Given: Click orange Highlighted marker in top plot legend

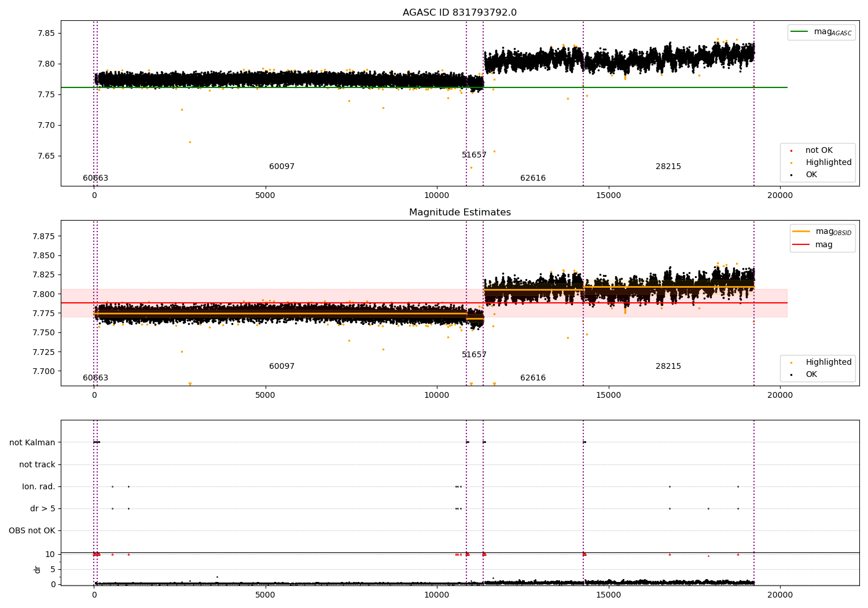Looking at the screenshot, I should (791, 163).
